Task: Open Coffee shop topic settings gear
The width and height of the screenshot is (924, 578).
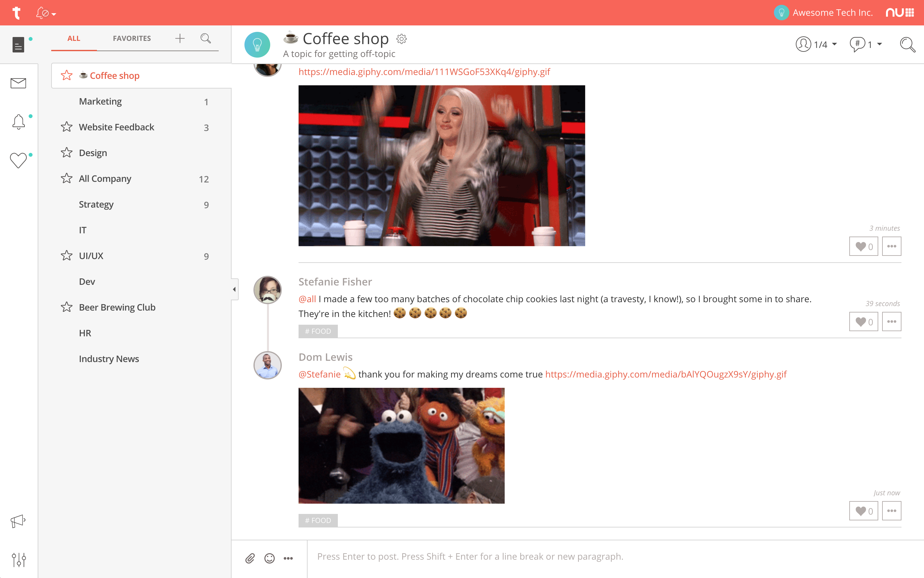Action: pos(401,39)
